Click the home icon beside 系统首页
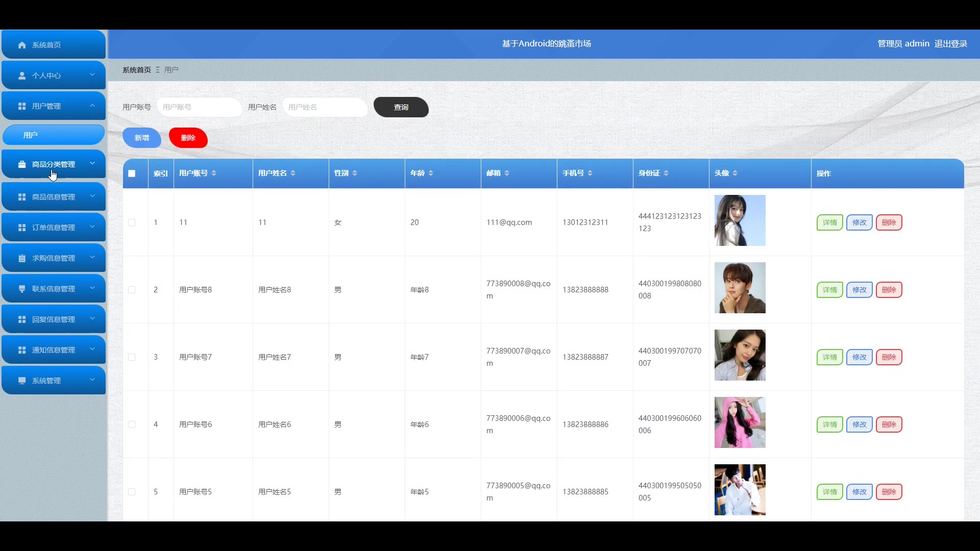 point(22,45)
